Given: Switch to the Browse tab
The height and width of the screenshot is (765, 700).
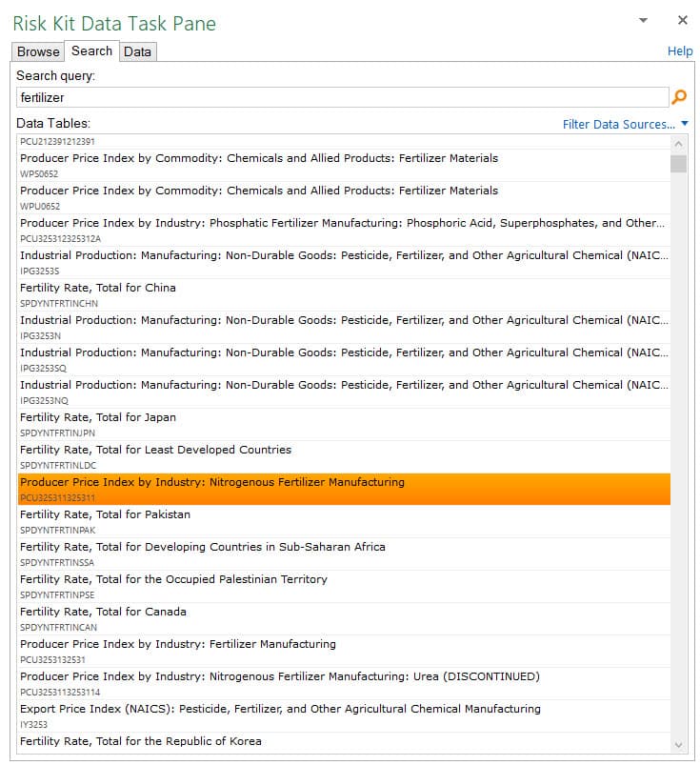Looking at the screenshot, I should [x=38, y=51].
